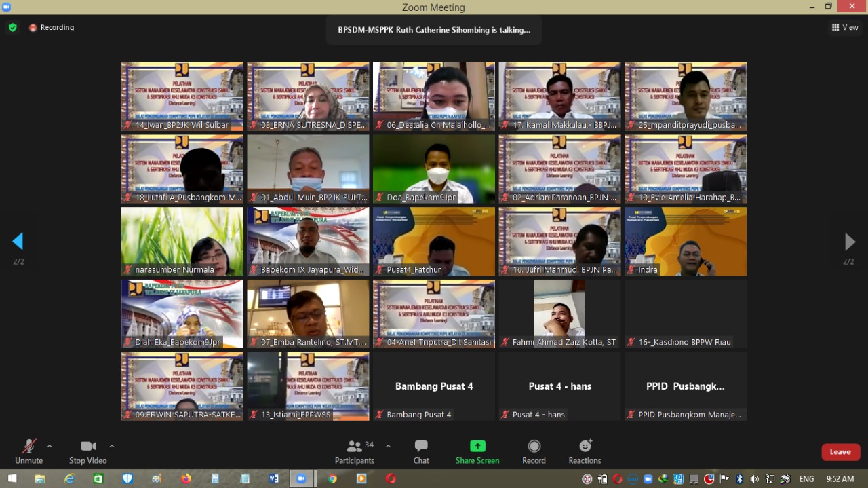Click the active speaker talking banner
The height and width of the screenshot is (488, 868).
[x=434, y=30]
